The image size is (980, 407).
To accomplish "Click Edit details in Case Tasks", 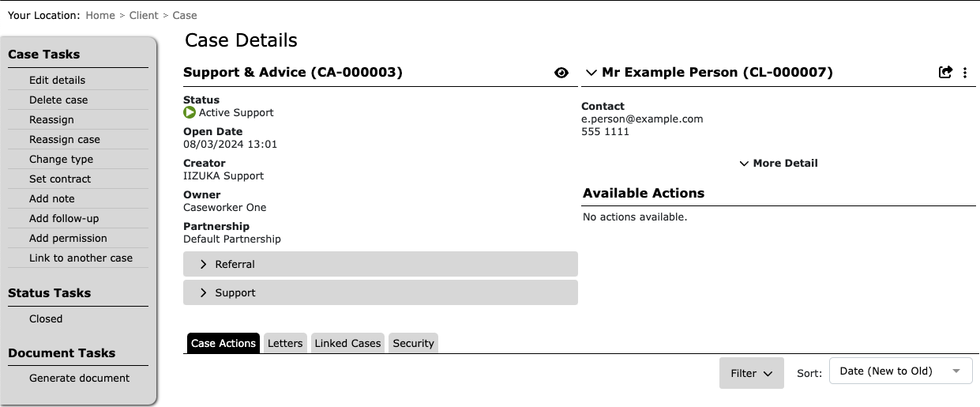I will (57, 80).
